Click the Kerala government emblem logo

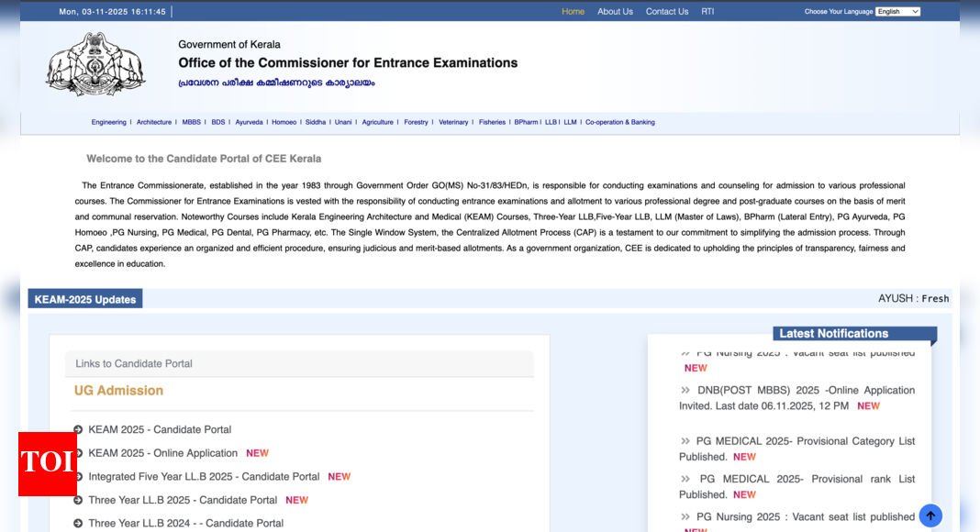coord(95,65)
